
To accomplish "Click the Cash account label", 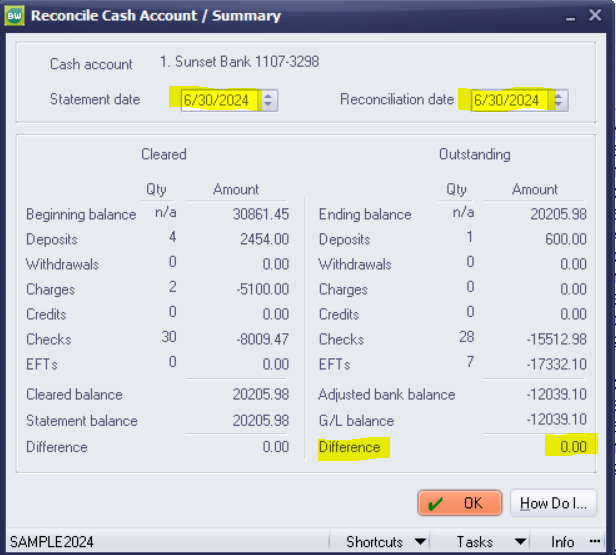I will pyautogui.click(x=91, y=64).
